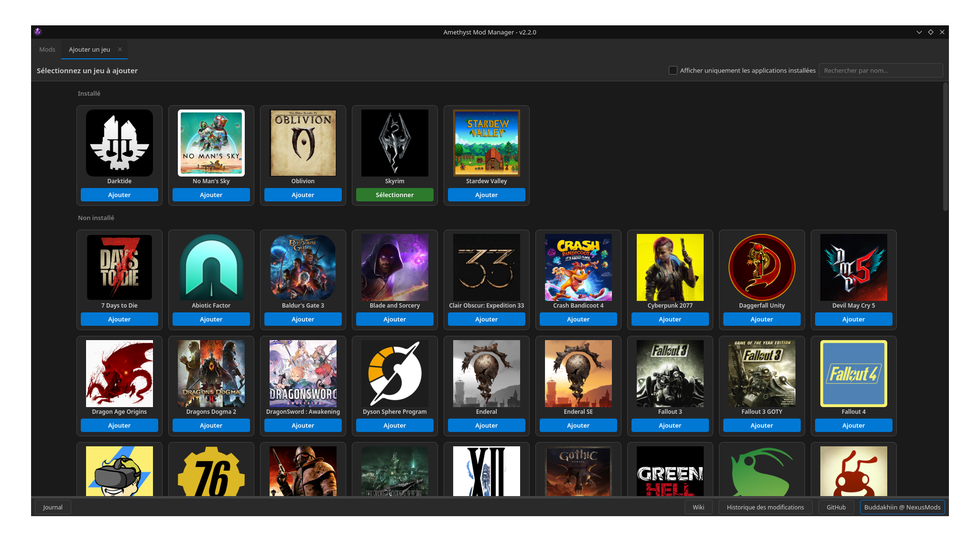The width and height of the screenshot is (980, 553).
Task: Click the Fallout 76 gear icon
Action: 211,471
